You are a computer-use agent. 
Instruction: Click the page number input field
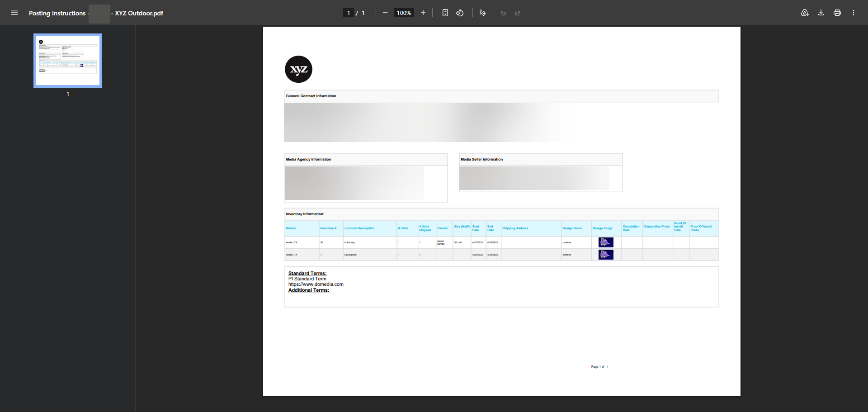point(348,13)
